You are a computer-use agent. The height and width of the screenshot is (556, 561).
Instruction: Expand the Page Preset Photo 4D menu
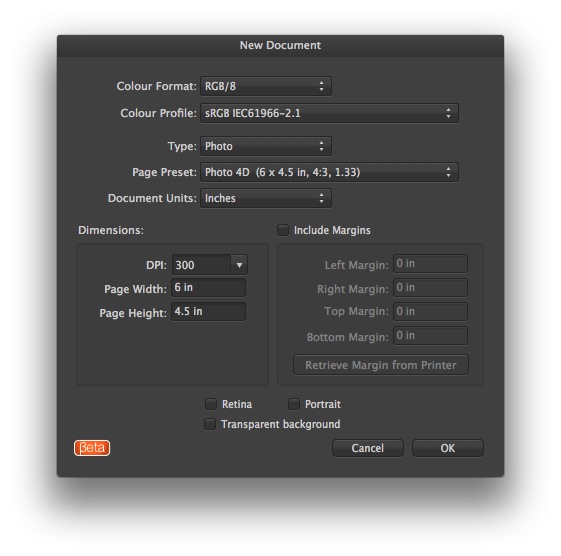point(329,172)
